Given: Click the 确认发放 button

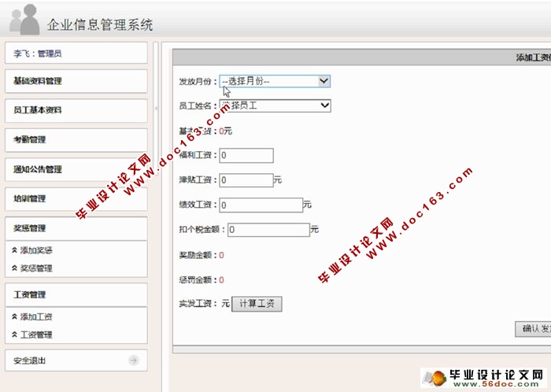Looking at the screenshot, I should click(x=533, y=329).
